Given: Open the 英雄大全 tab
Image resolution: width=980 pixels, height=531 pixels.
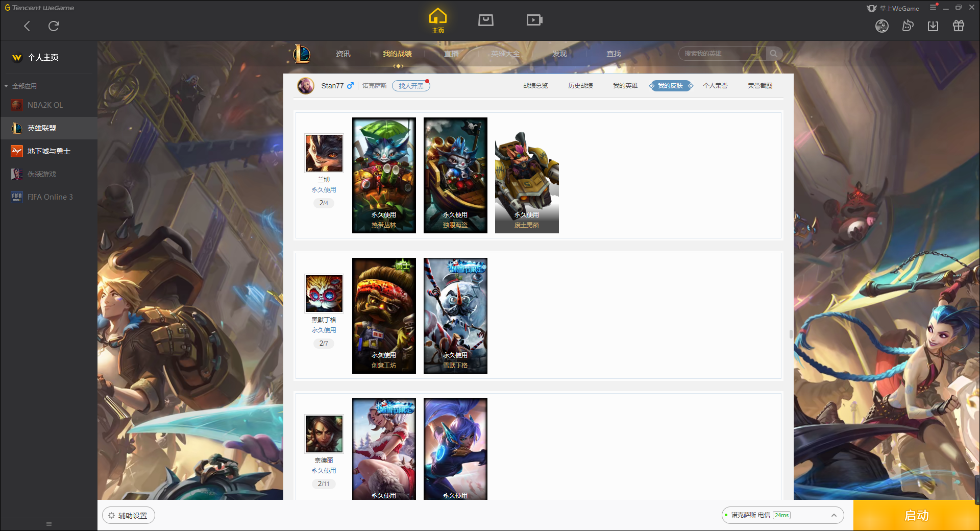Looking at the screenshot, I should 505,54.
